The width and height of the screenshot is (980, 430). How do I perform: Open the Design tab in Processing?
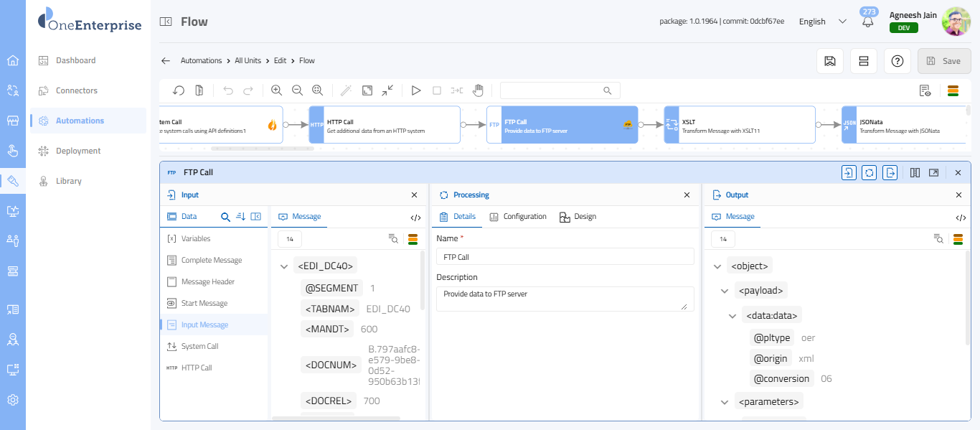pos(578,217)
